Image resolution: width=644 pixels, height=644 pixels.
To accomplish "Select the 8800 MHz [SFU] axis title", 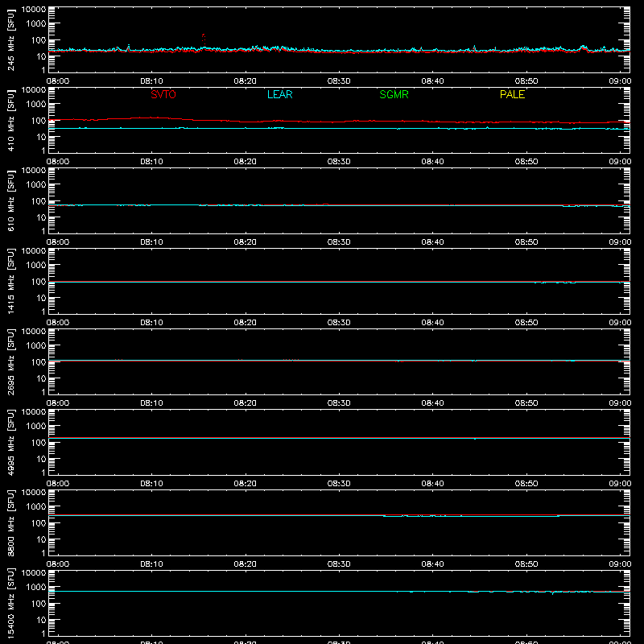I will coord(10,522).
